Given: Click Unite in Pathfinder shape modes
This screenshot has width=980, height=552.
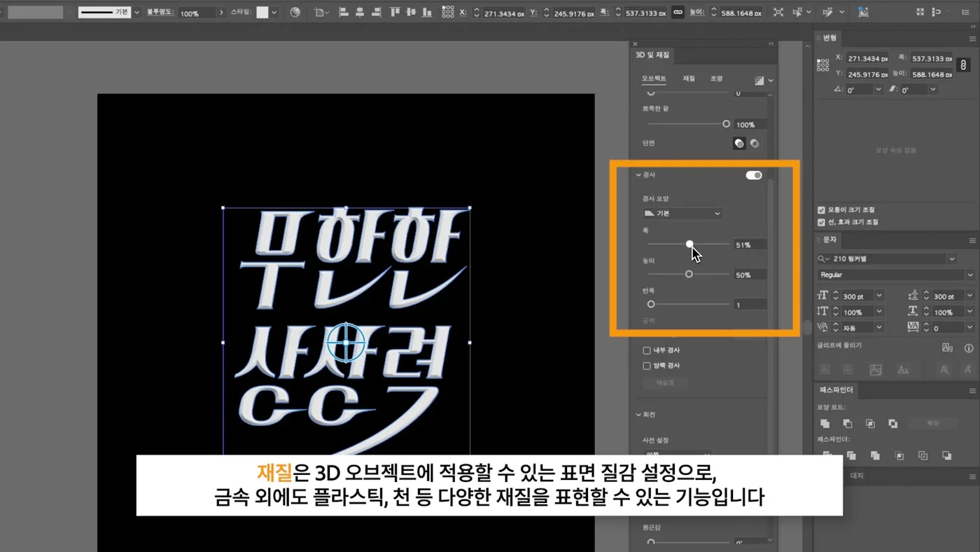Looking at the screenshot, I should click(825, 424).
